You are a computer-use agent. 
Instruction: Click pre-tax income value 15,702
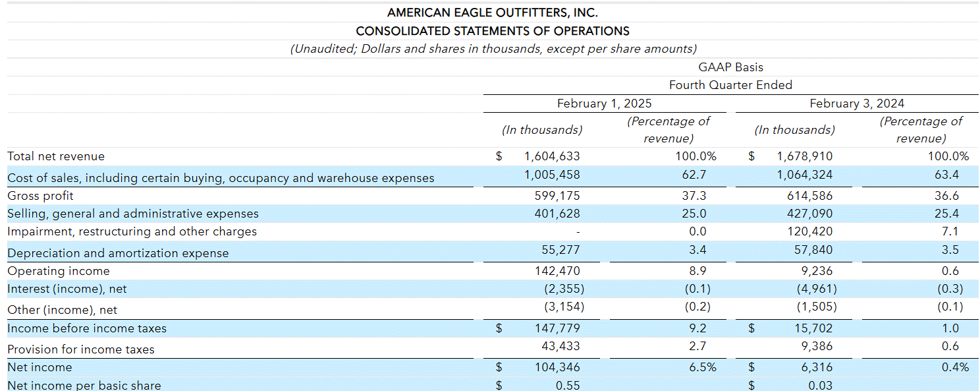[813, 328]
